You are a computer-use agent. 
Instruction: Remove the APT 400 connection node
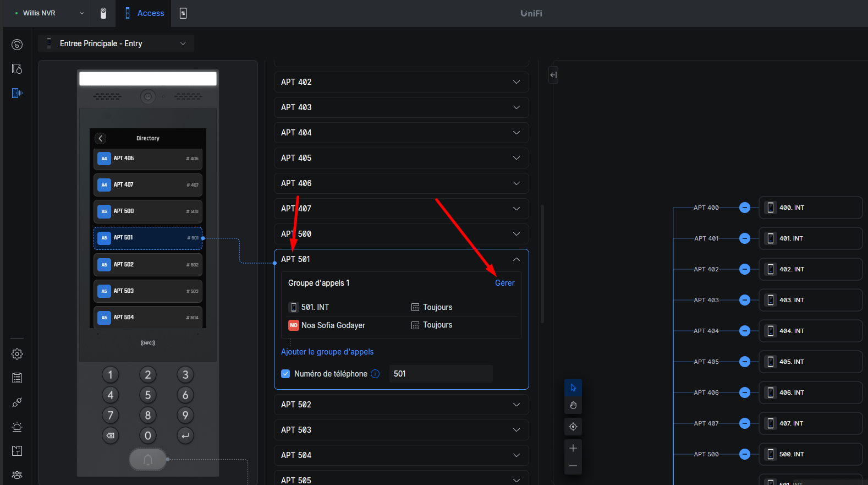745,208
